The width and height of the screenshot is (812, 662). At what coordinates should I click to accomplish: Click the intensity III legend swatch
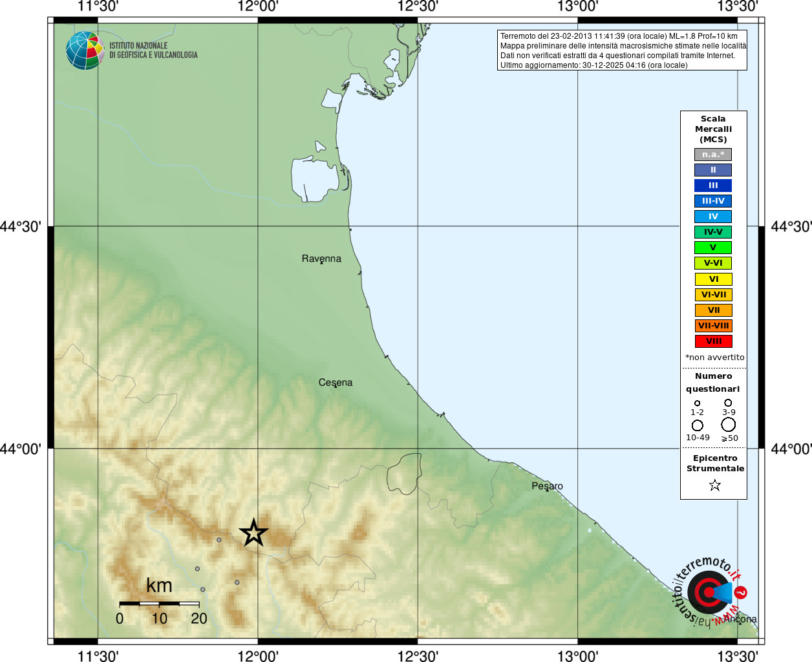pos(713,186)
